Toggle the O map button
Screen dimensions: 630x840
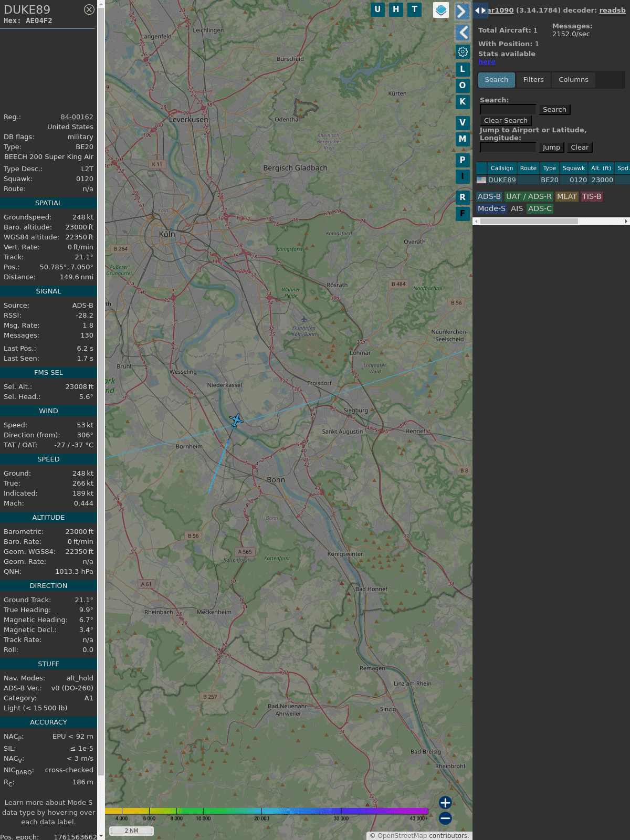463,85
